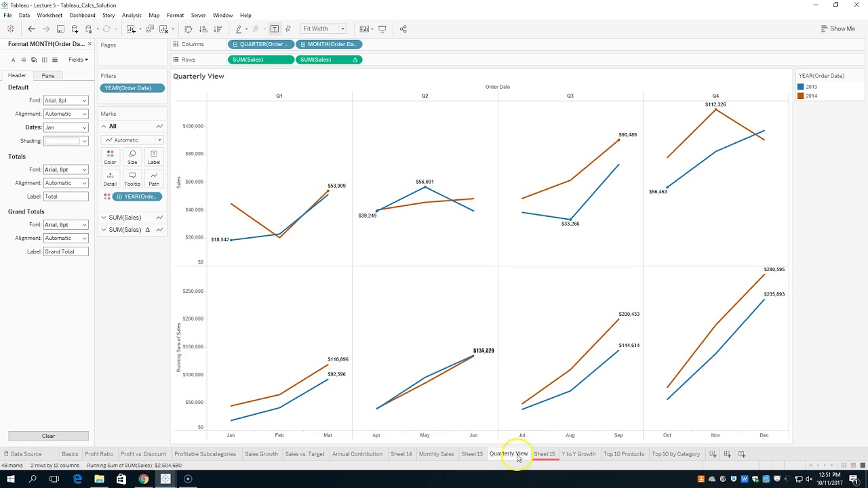Open presentation mode from toolbar

click(382, 29)
